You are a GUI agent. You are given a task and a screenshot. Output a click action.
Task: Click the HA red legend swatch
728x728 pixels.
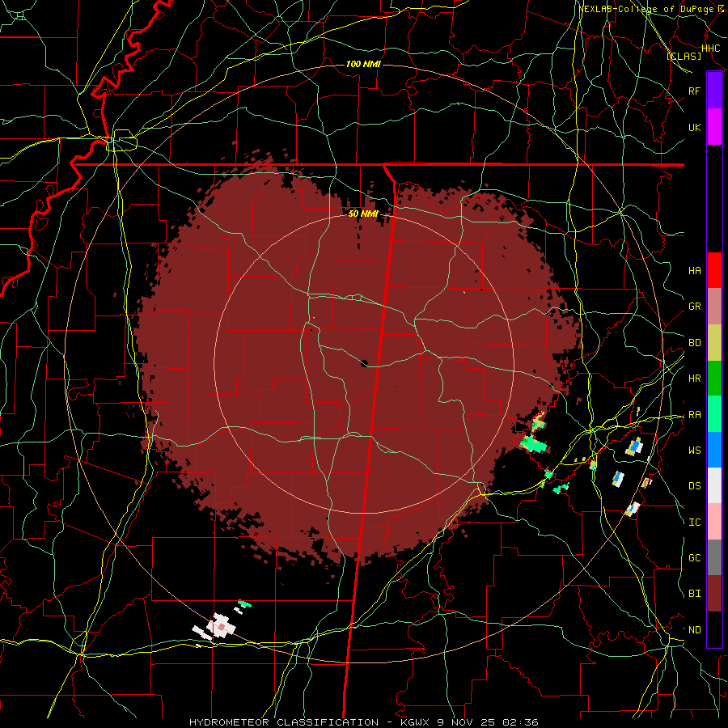click(x=714, y=270)
